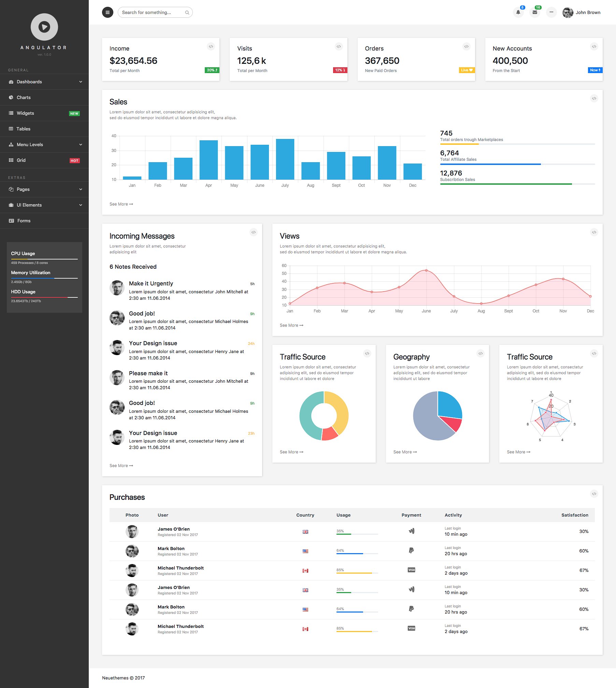The height and width of the screenshot is (688, 616).
Task: Click the 12% badge on Visits card
Action: pyautogui.click(x=340, y=70)
